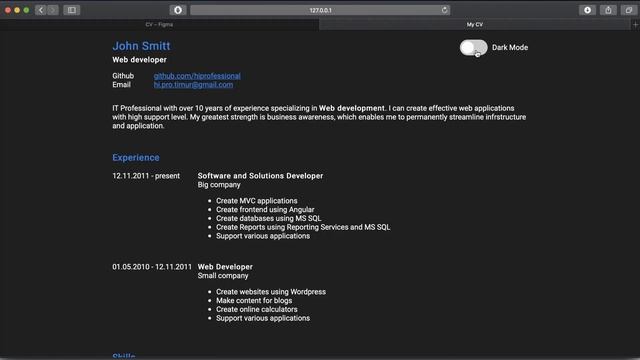Click 'Create frontend using Angular' bullet
This screenshot has height=360, width=640.
pos(265,209)
